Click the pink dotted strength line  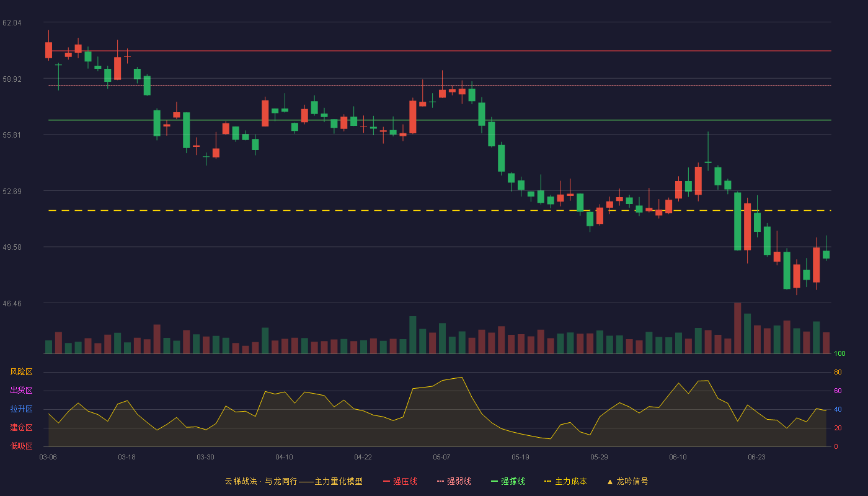[x=440, y=85]
